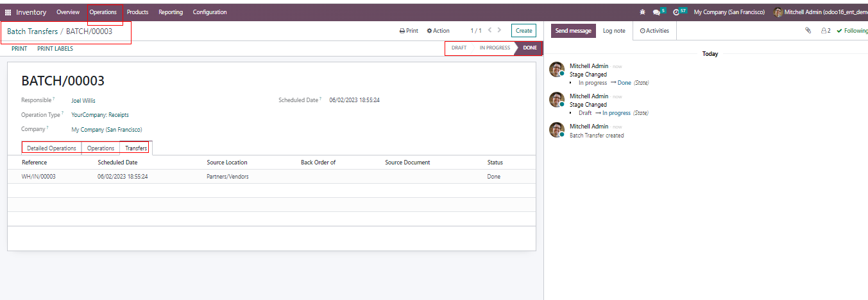
Task: Open the activities clock icon in navbar
Action: point(677,12)
